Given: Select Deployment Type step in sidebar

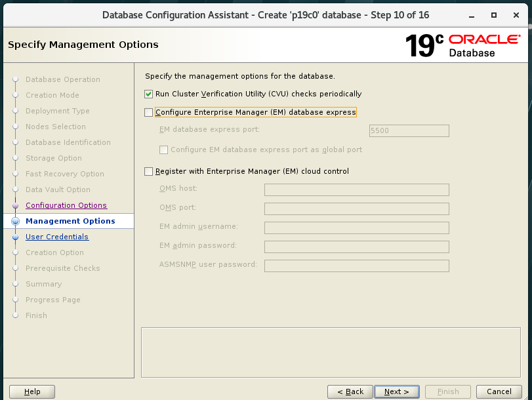Looking at the screenshot, I should 58,111.
